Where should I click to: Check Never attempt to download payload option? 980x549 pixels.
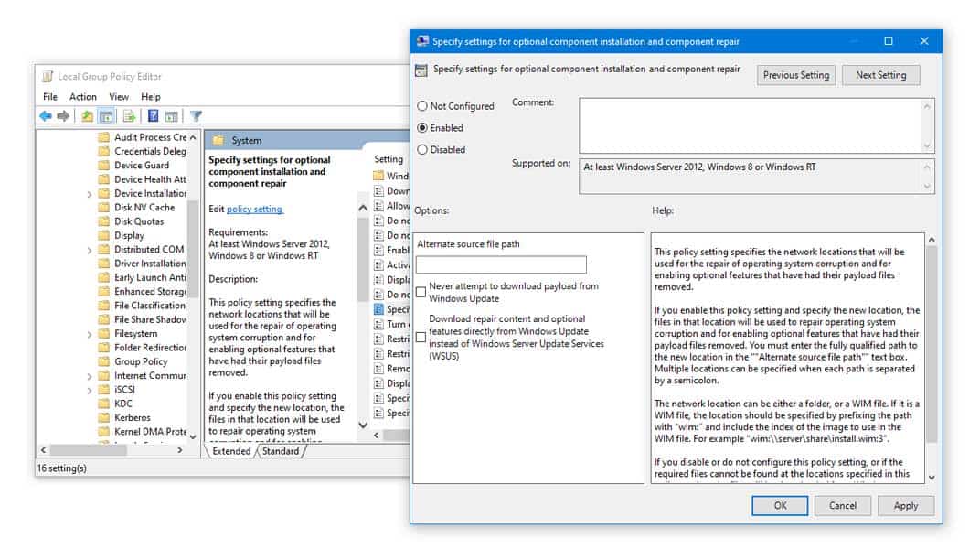tap(421, 292)
